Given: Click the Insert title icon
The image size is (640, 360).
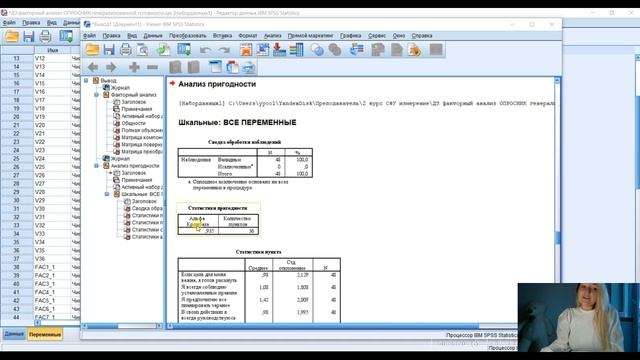Looking at the screenshot, I should point(232,67).
